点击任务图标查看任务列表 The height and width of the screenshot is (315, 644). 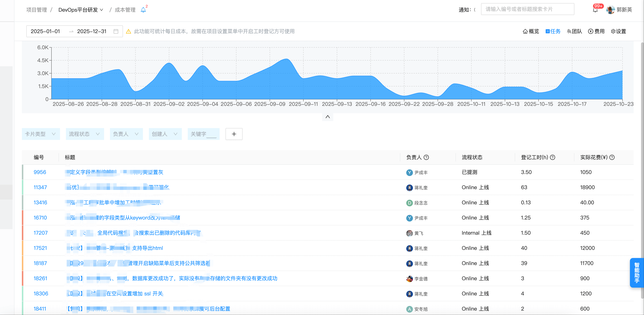(x=553, y=31)
